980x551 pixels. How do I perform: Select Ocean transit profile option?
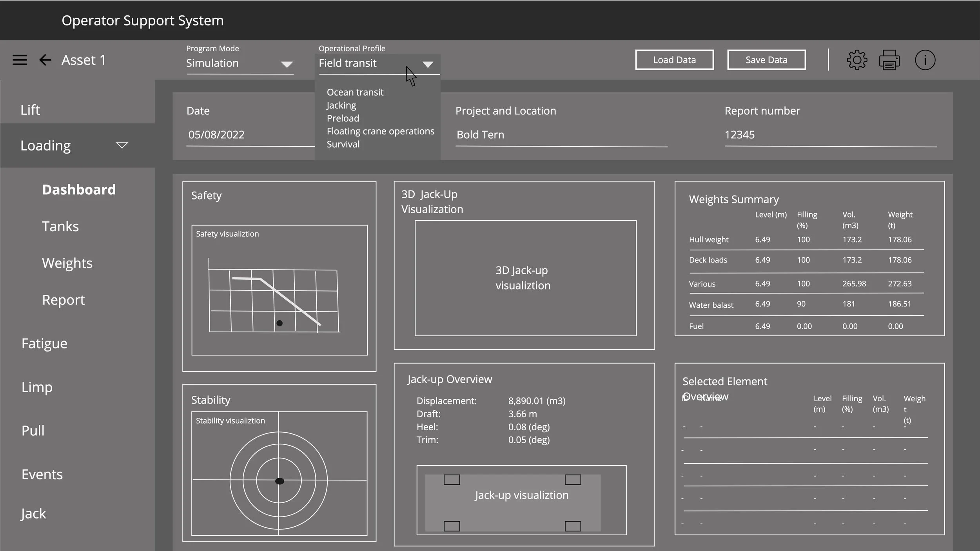point(355,92)
